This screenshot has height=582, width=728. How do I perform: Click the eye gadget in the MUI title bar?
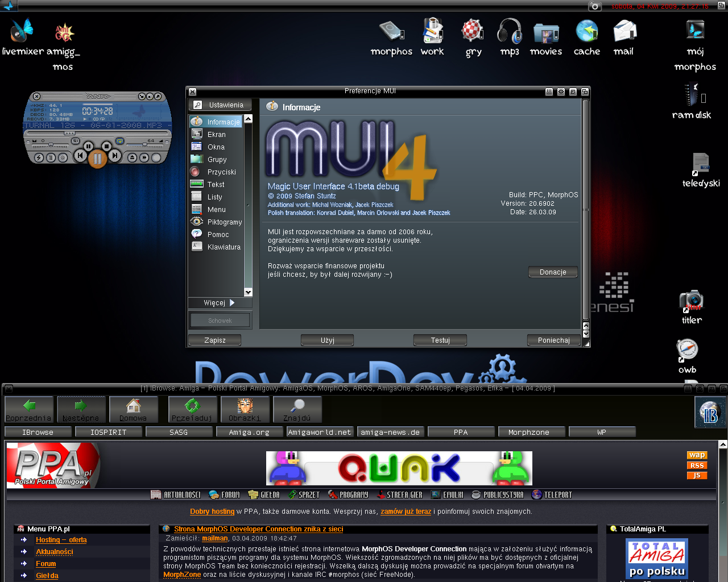coord(561,92)
